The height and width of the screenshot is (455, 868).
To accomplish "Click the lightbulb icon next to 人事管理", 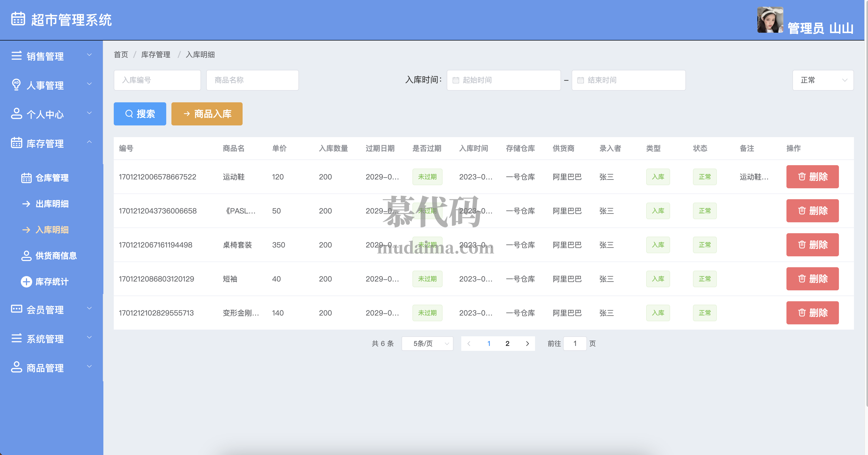I will click(x=16, y=84).
